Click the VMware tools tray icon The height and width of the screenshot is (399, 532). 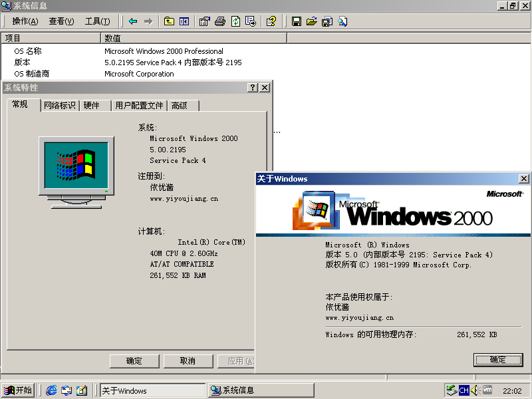(x=487, y=390)
